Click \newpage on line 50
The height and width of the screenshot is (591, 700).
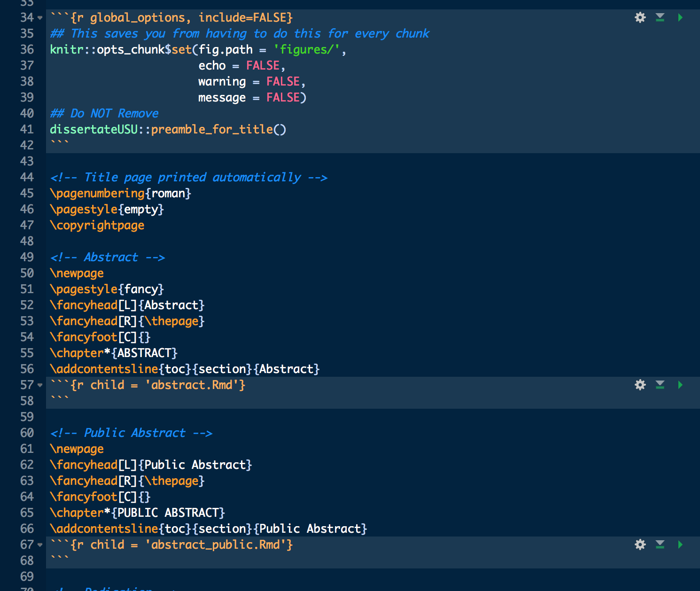click(x=77, y=273)
